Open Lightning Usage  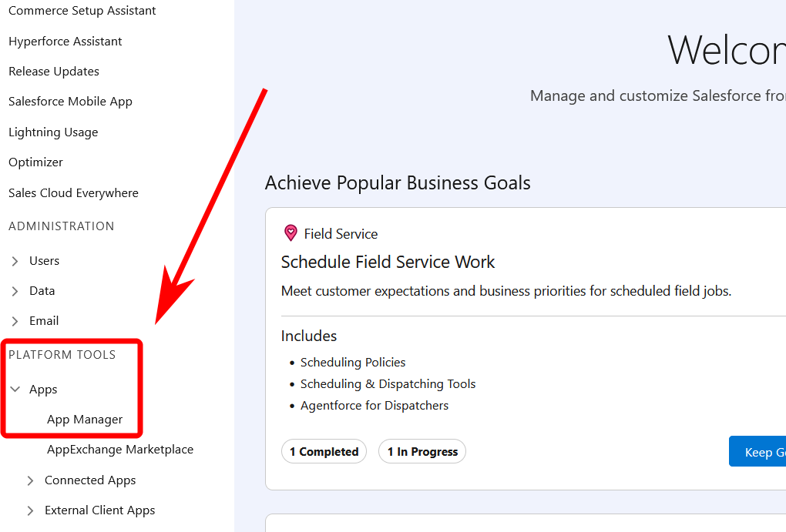53,132
